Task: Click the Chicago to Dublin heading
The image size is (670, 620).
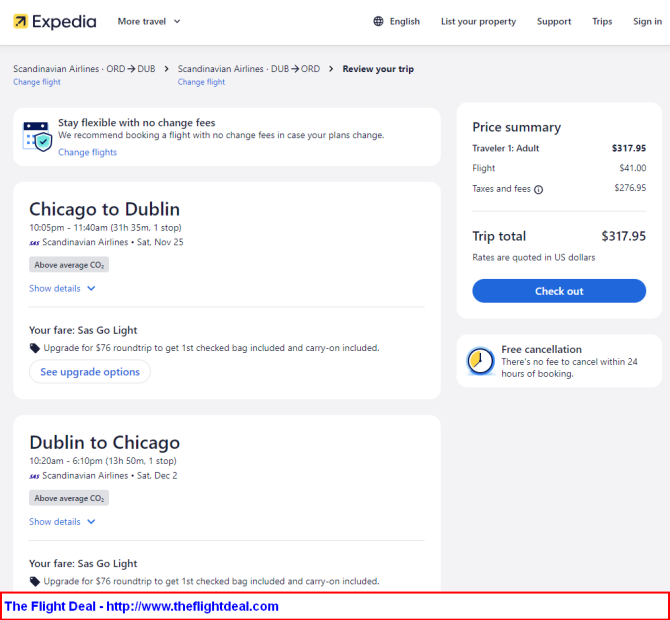Action: (x=105, y=209)
